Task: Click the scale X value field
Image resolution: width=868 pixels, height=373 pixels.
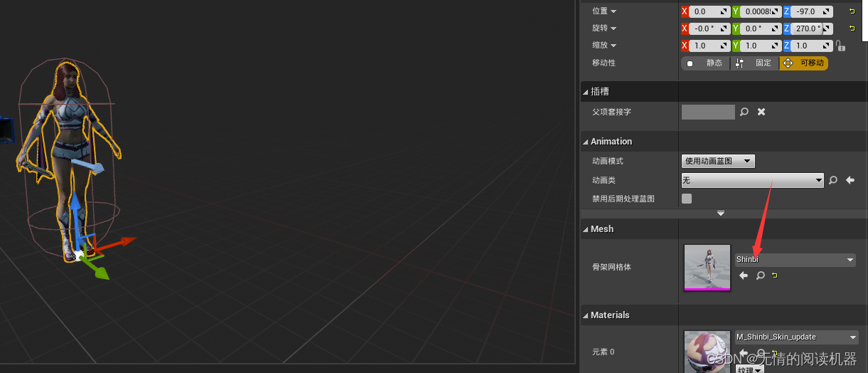Action: coord(709,46)
